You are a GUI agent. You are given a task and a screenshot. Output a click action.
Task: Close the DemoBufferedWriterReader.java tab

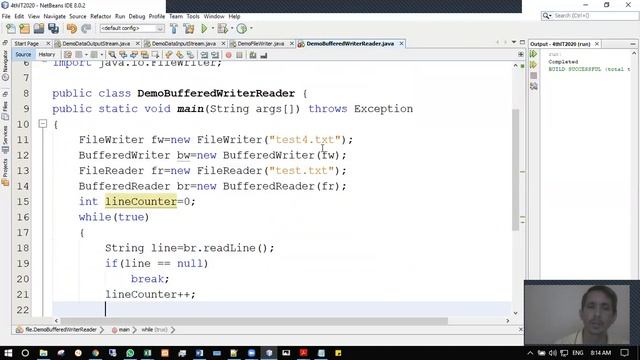click(x=402, y=43)
